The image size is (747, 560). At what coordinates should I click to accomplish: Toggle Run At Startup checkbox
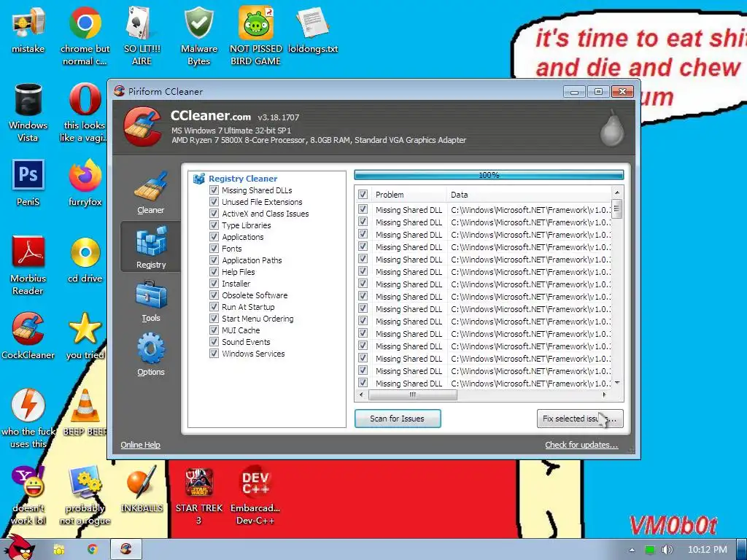coord(214,307)
